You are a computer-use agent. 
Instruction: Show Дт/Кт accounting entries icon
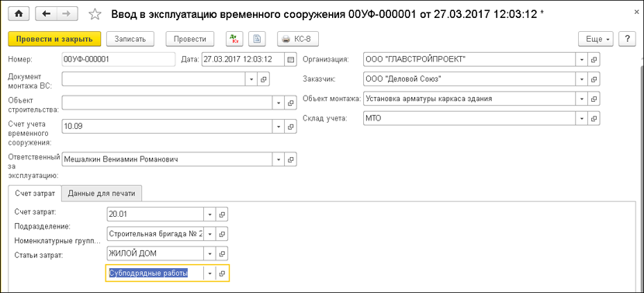tap(235, 39)
